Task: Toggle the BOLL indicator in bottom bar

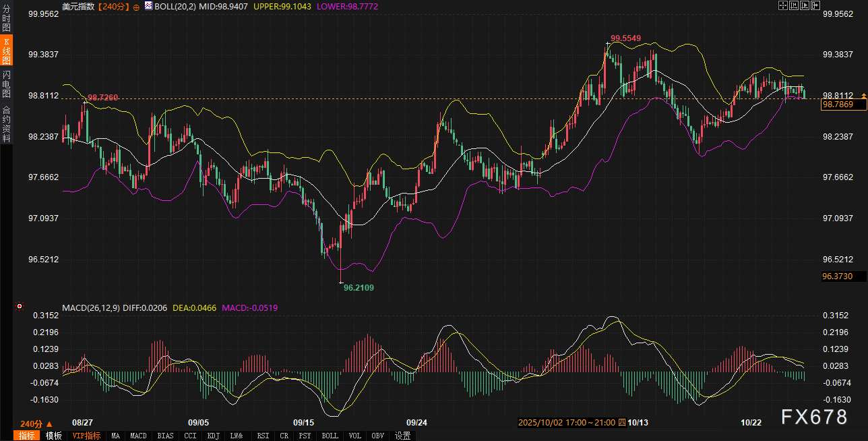Action: tap(330, 436)
